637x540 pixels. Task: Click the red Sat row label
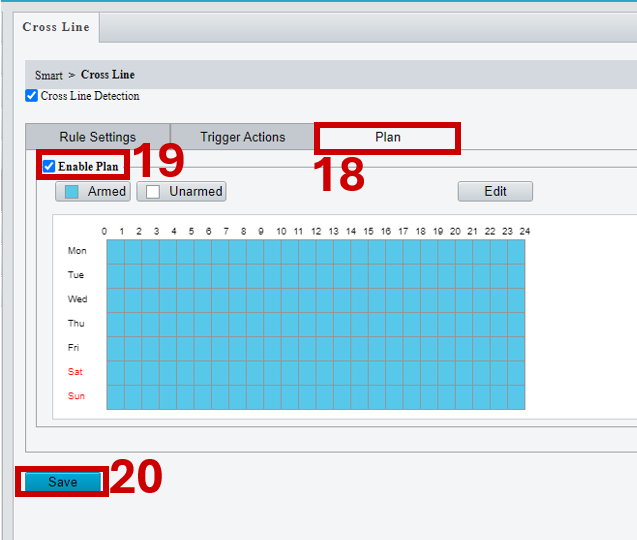click(x=75, y=372)
